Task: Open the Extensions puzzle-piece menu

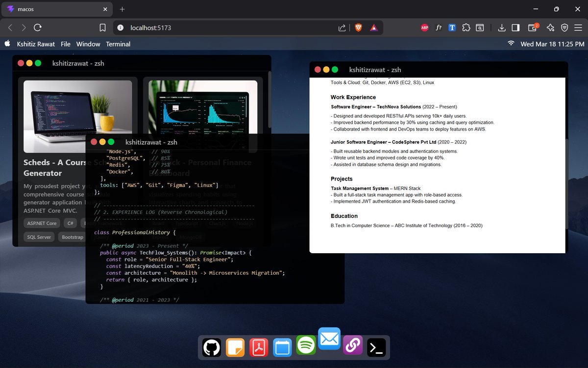Action: pyautogui.click(x=466, y=28)
